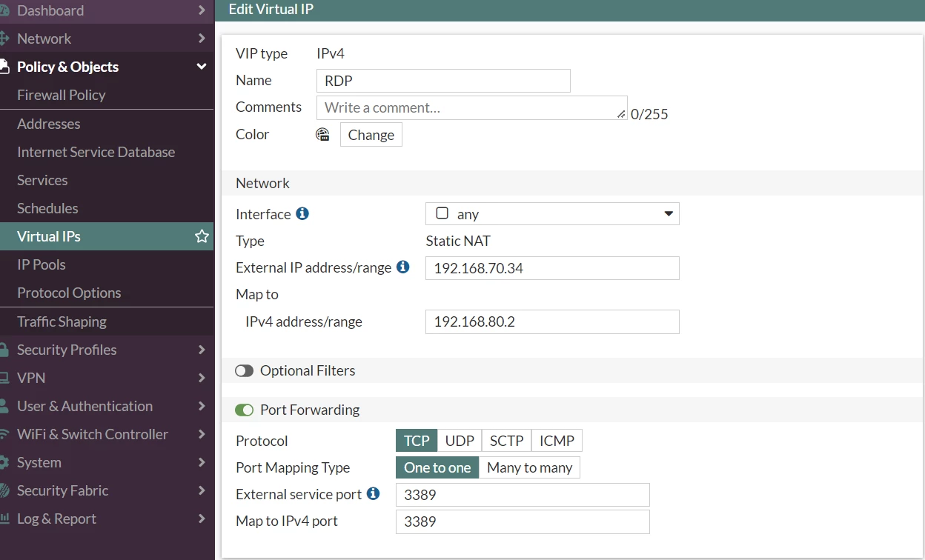This screenshot has height=560, width=925.
Task: Click the System gear icon in sidebar
Action: [x=4, y=462]
